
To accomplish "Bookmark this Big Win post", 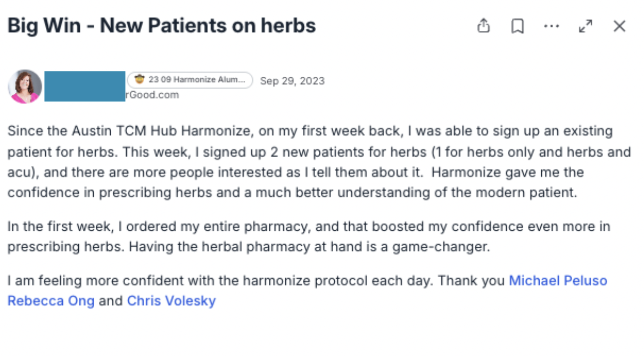I will click(x=517, y=26).
